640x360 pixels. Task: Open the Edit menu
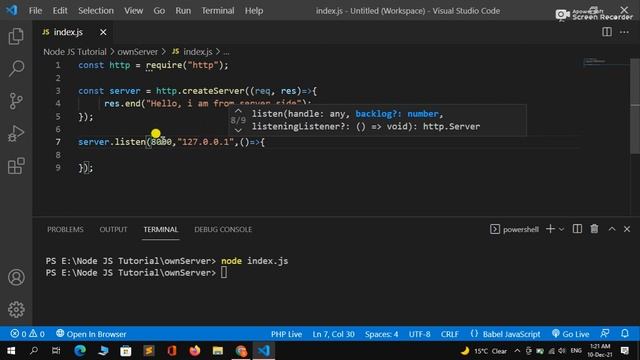click(x=60, y=11)
